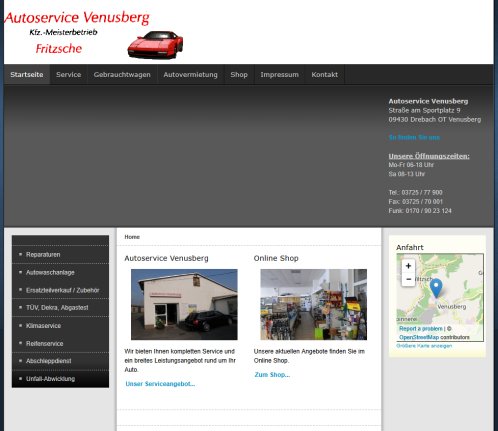Click the online shop interior photo
Screen dimensions: 498x431
pos(314,305)
